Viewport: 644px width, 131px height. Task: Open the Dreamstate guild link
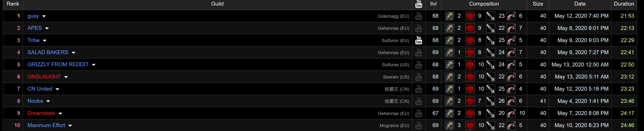(41, 113)
